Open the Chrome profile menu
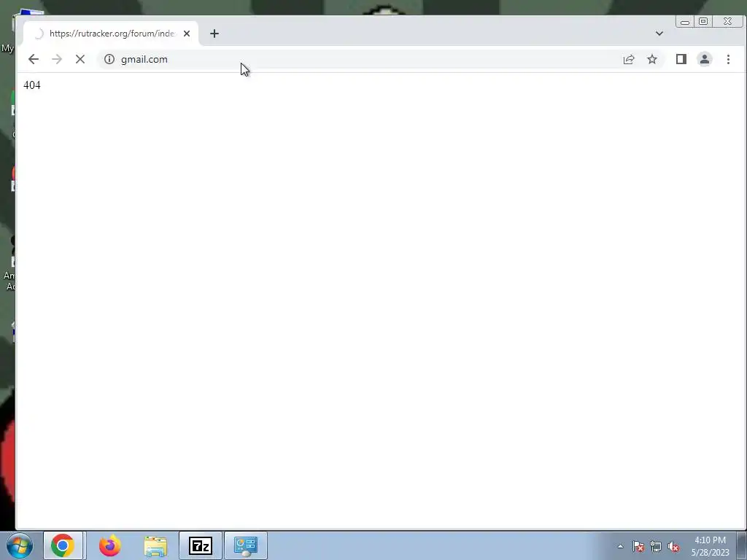Image resolution: width=747 pixels, height=560 pixels. tap(705, 59)
